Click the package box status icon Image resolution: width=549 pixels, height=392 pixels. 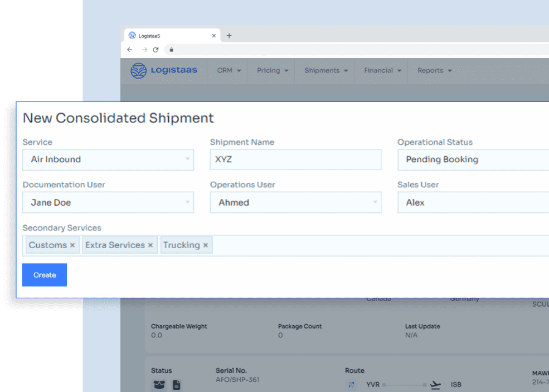point(159,385)
